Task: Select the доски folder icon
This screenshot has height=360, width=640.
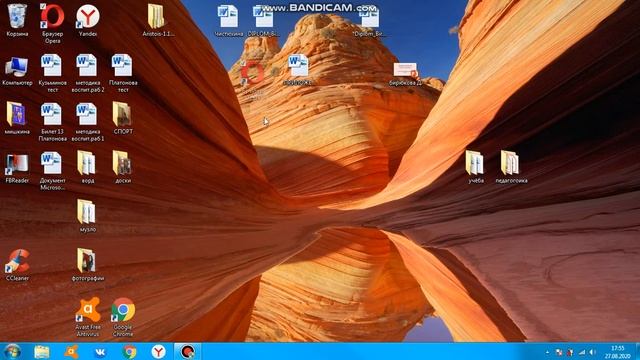Action: (x=122, y=167)
